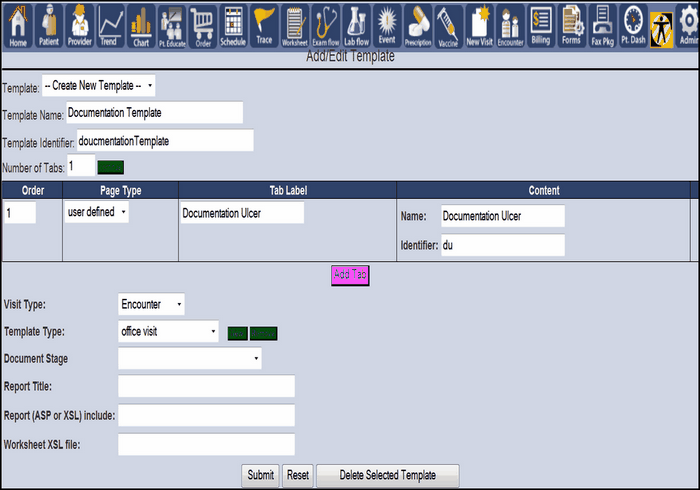Select the Vaccine syringe icon
This screenshot has height=490, width=700.
pos(448,25)
